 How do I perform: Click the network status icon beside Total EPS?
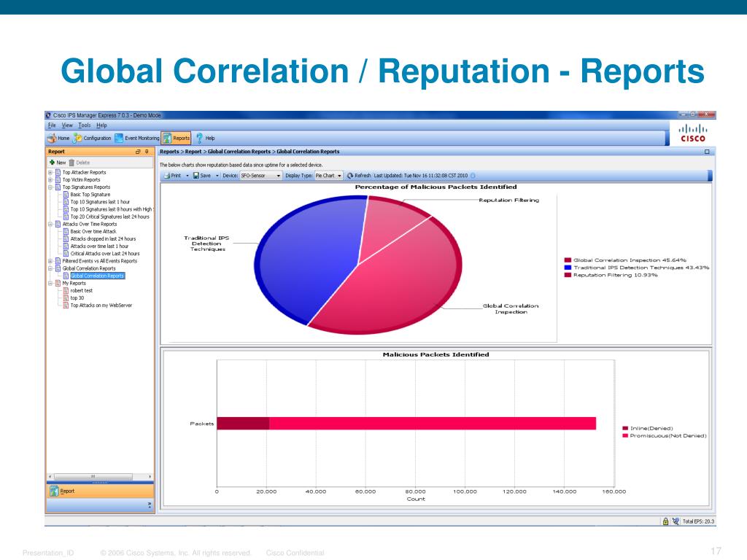click(676, 521)
